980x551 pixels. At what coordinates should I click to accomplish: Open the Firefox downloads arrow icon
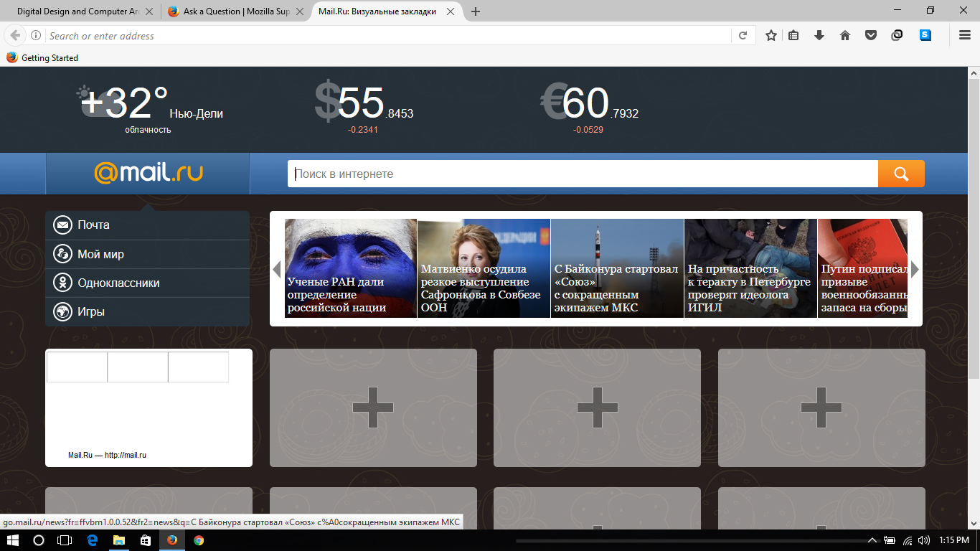(x=819, y=35)
